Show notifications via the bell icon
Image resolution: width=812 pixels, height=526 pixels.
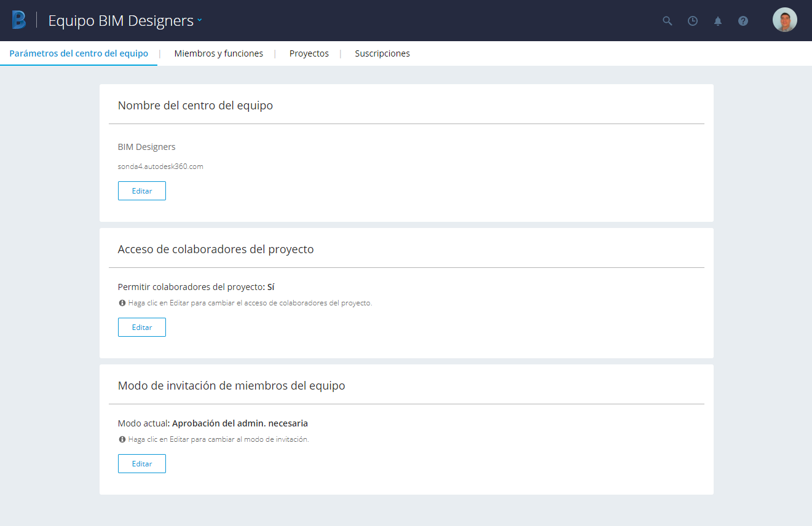pos(718,21)
